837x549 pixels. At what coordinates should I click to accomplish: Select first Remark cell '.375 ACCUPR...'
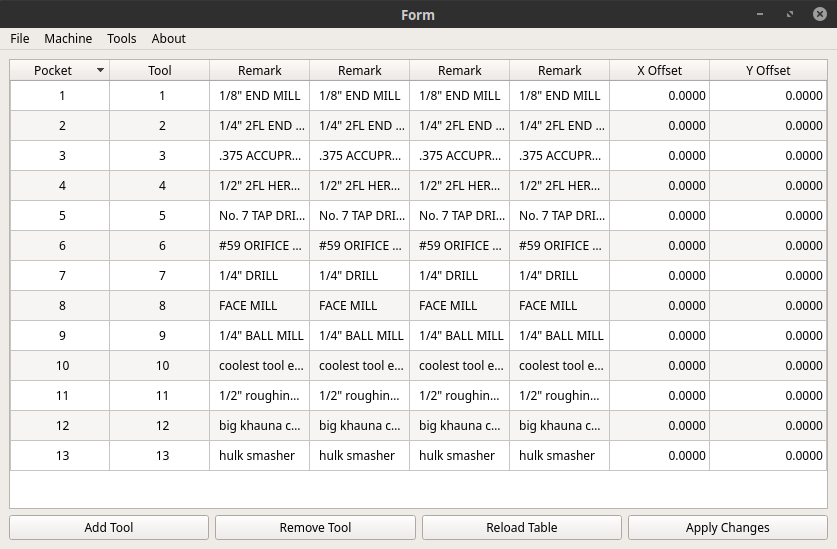(259, 155)
